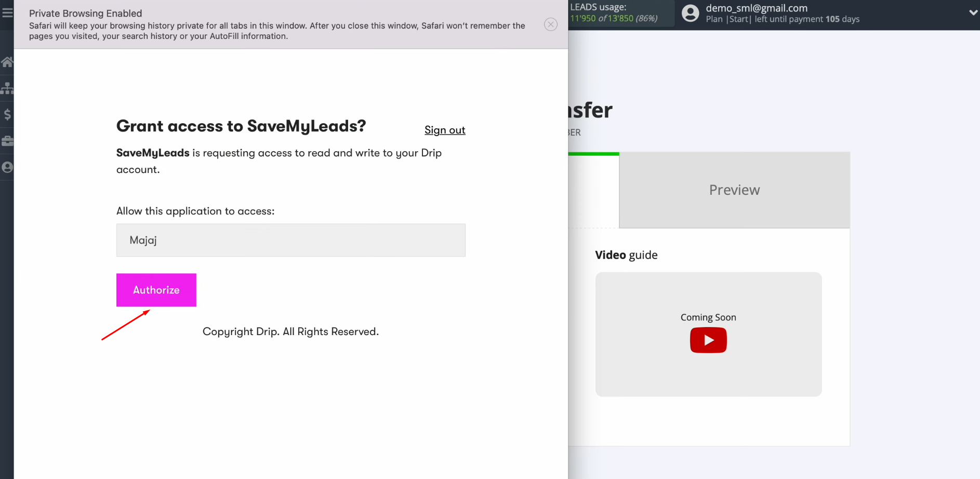Dismiss the Private Browsing Enabled banner

pos(551,24)
